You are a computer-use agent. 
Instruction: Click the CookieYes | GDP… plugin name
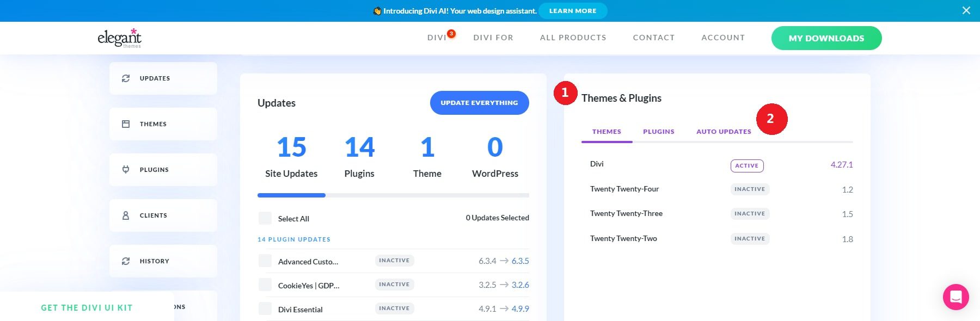(309, 286)
